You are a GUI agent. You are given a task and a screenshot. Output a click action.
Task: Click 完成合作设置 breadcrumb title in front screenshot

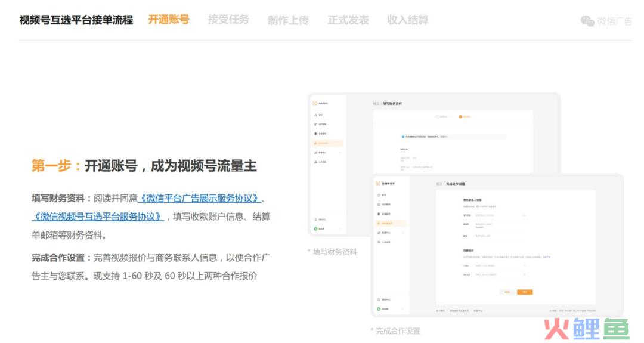[x=456, y=184]
